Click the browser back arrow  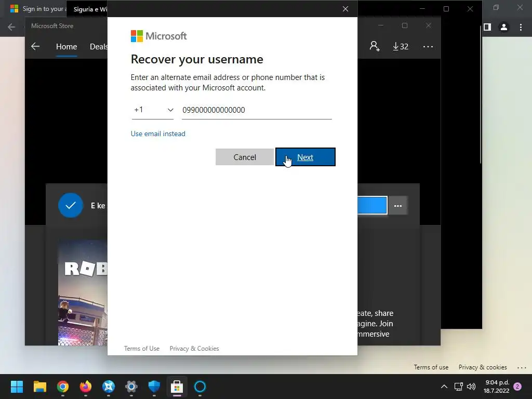[11, 27]
